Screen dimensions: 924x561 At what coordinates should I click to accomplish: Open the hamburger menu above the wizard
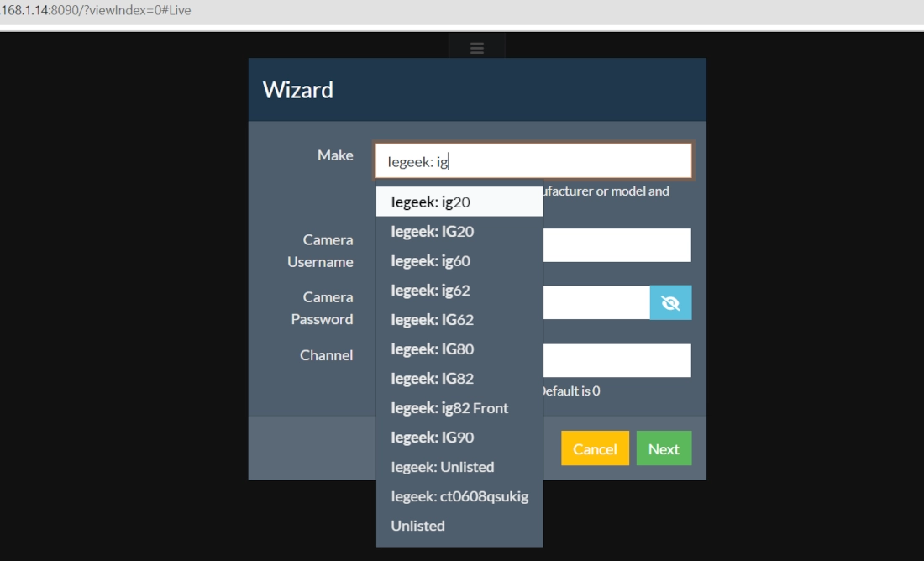coord(477,48)
